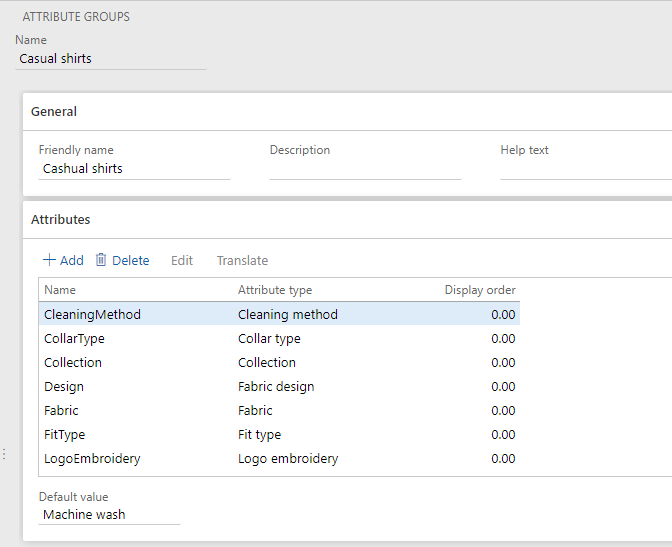The image size is (672, 547).
Task: Click the Edit toolbar button
Action: [181, 260]
